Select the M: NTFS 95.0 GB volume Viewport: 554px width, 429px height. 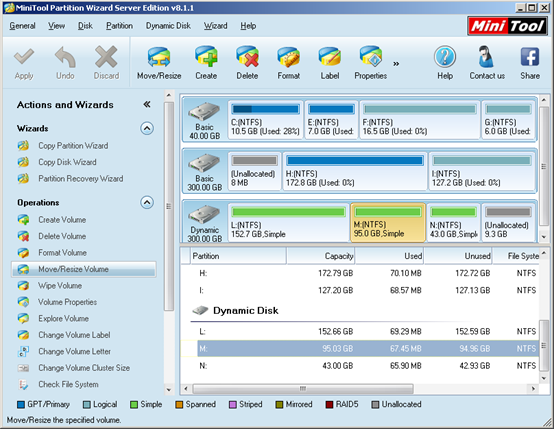[x=388, y=223]
